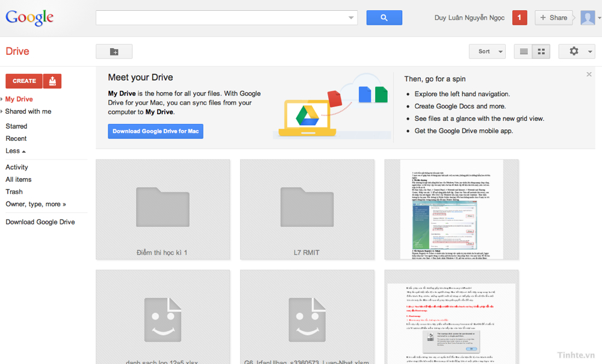This screenshot has width=602, height=364.
Task: Open the L7 RMIT folder
Action: tap(307, 209)
